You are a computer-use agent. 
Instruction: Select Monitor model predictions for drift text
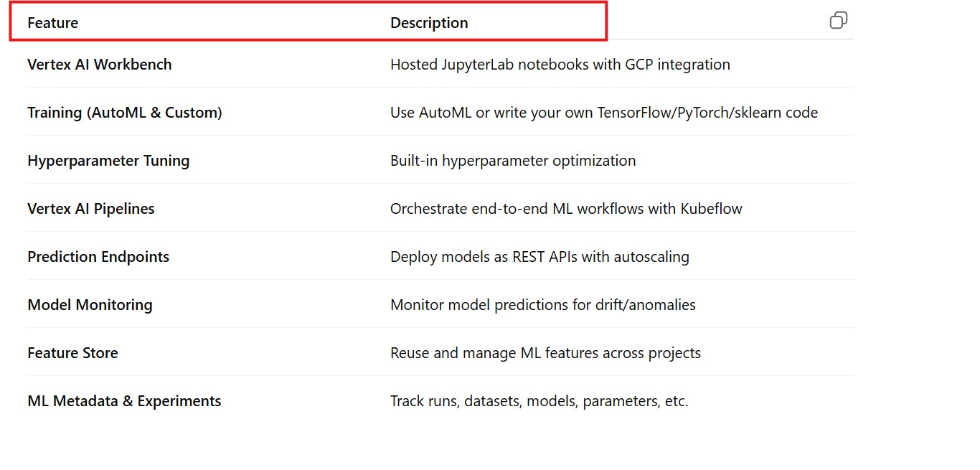click(x=543, y=305)
